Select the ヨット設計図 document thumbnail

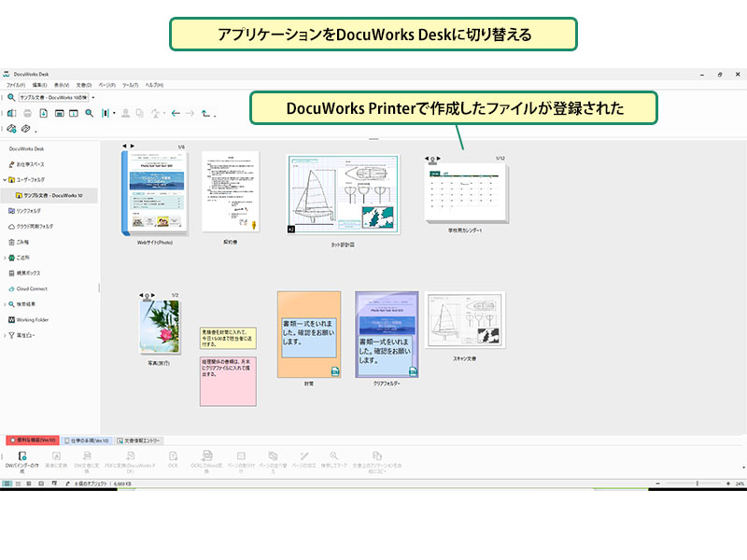[x=343, y=194]
